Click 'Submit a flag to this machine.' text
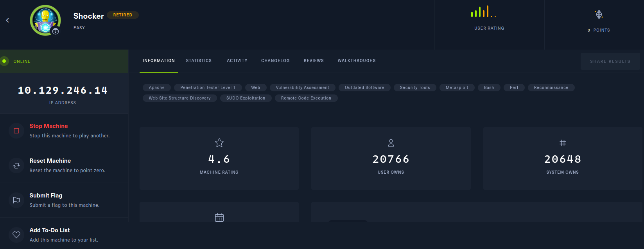 [x=65, y=205]
